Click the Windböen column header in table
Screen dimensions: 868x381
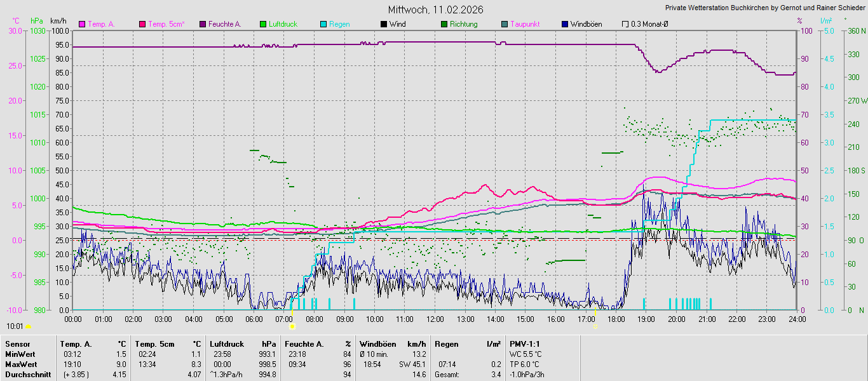coord(377,344)
